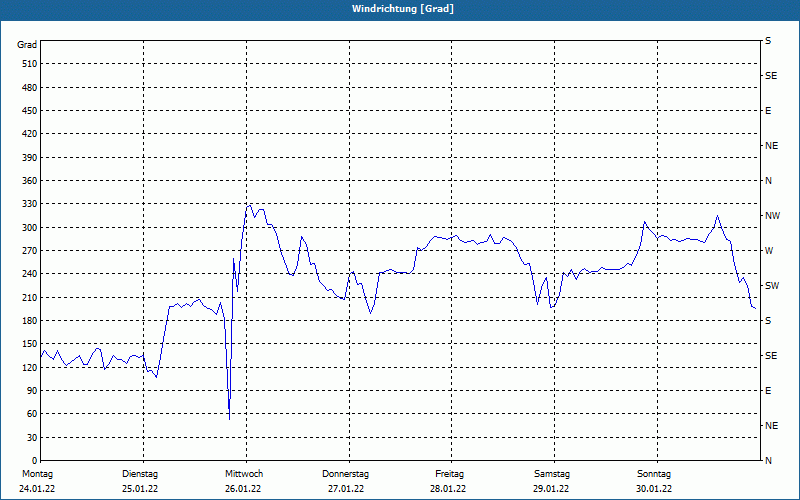Select the "Dienstag" day label
The height and width of the screenshot is (500, 800).
tap(140, 474)
